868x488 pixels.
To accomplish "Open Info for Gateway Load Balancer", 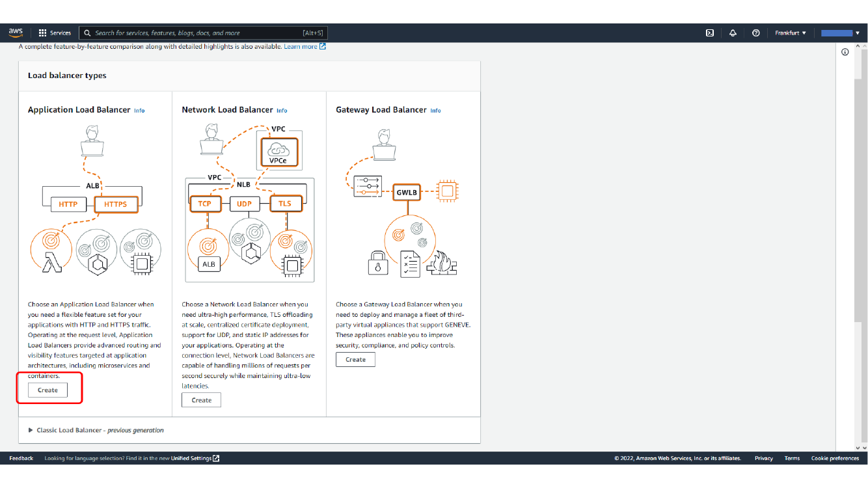I will (435, 111).
